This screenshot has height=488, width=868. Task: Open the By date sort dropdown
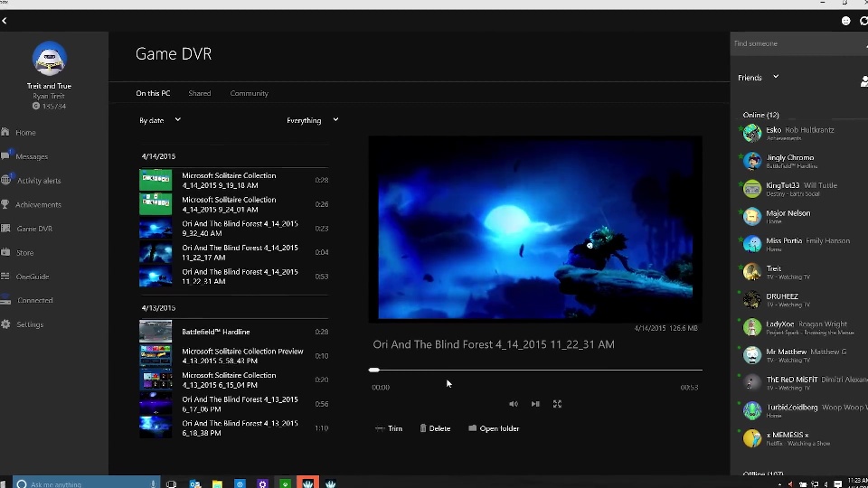coord(160,120)
